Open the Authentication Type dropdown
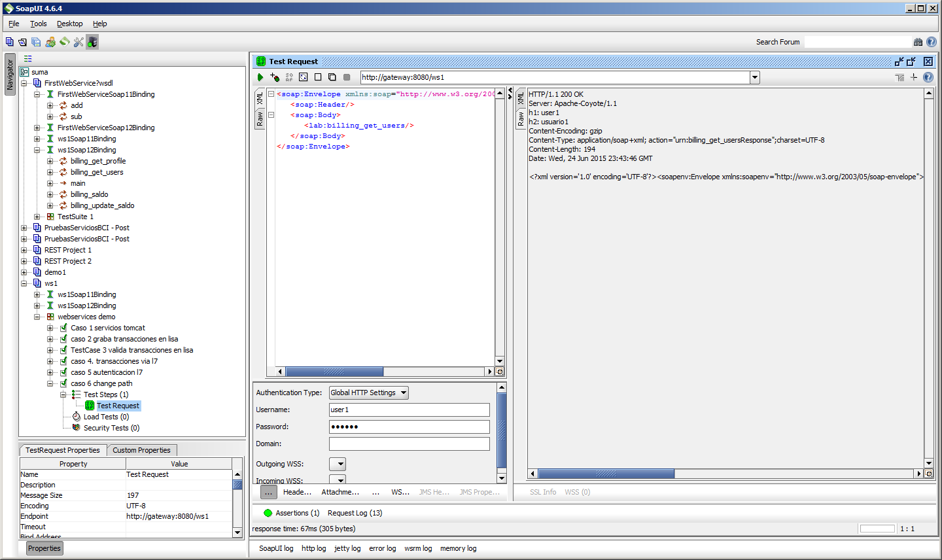The height and width of the screenshot is (560, 942). tap(368, 393)
